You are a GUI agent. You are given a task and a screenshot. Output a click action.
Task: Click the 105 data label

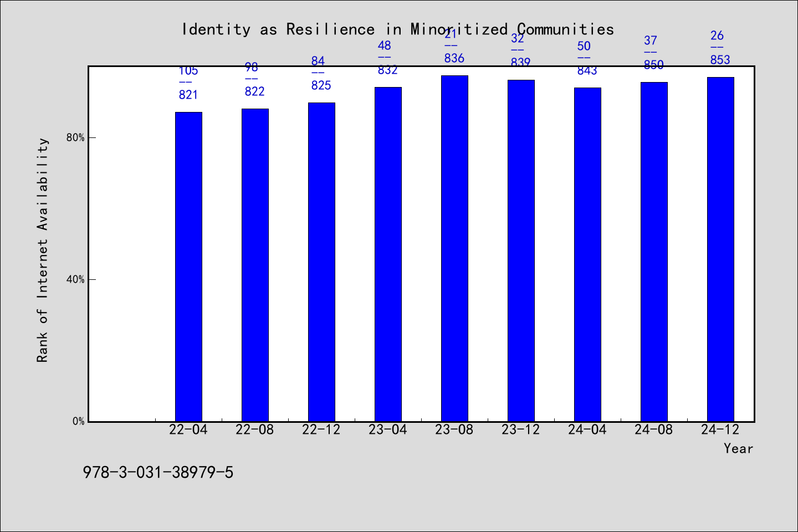click(x=188, y=70)
